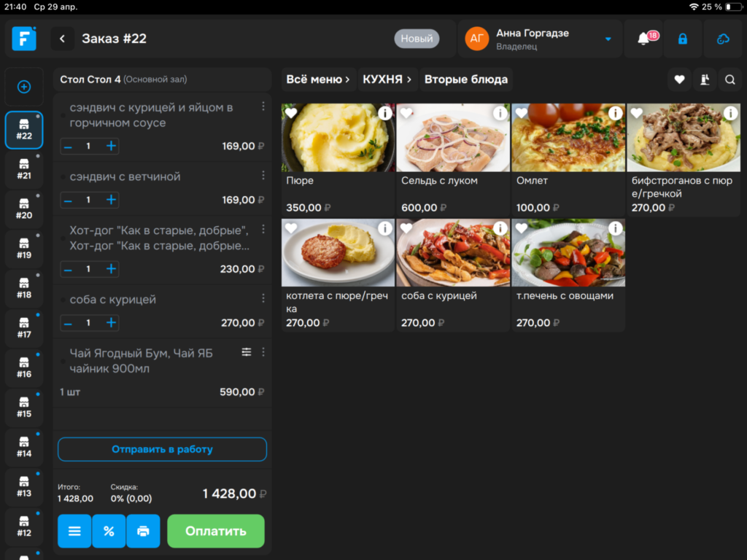Increase quantity of сэндвич с ветчиной
The height and width of the screenshot is (560, 747).
[111, 200]
